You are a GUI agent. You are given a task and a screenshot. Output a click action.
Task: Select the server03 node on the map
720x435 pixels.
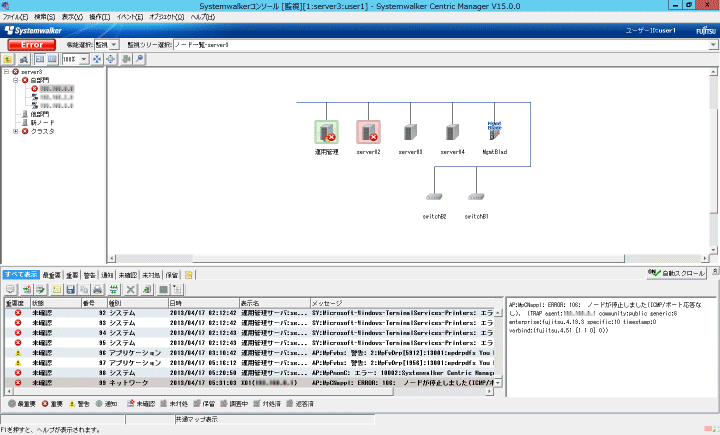pyautogui.click(x=411, y=132)
